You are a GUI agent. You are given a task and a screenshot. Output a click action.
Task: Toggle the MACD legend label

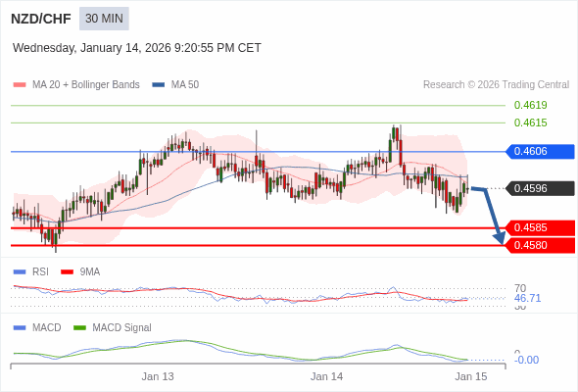(x=46, y=328)
